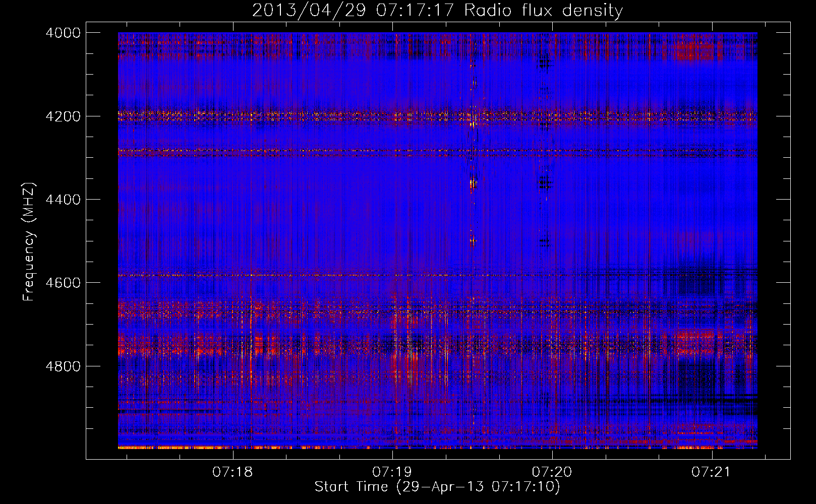Click the 4400 frequency tick label
This screenshot has width=816, height=504.
63,200
